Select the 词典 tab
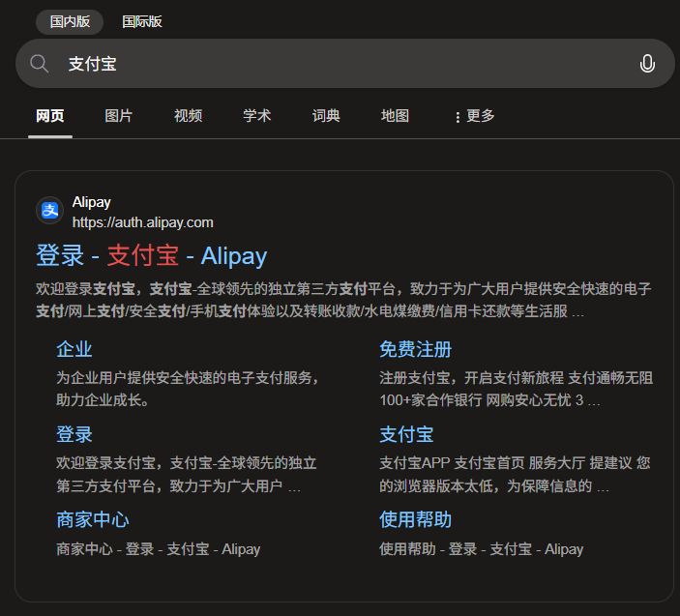The width and height of the screenshot is (680, 616). 326,116
